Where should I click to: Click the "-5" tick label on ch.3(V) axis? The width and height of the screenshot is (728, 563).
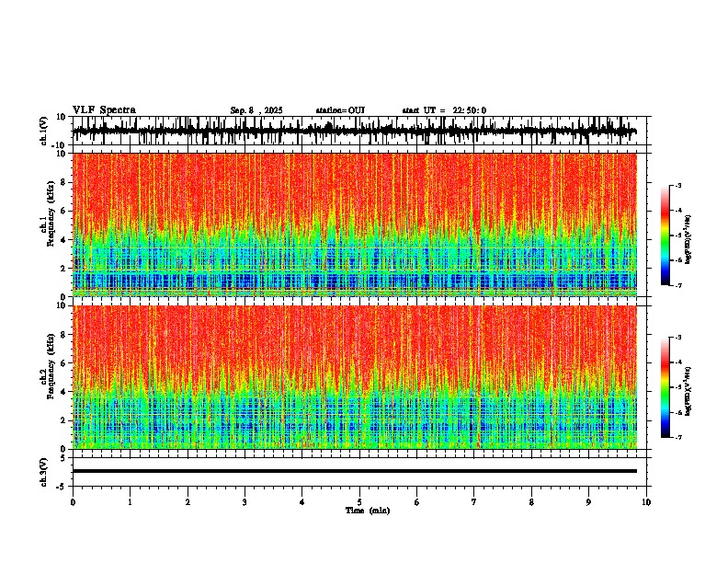(x=62, y=487)
